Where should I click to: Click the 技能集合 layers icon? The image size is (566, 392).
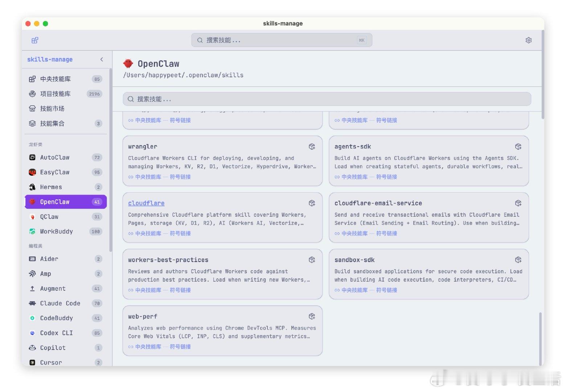[32, 123]
